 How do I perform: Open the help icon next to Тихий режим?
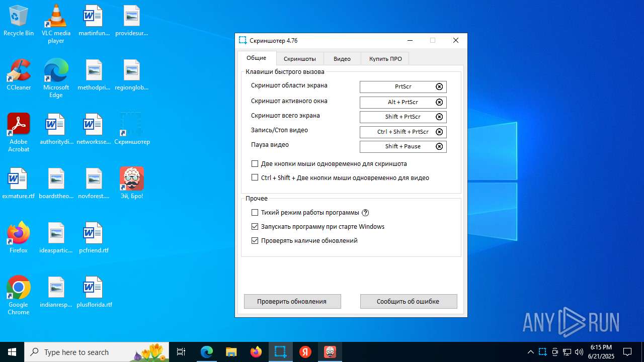tap(365, 213)
